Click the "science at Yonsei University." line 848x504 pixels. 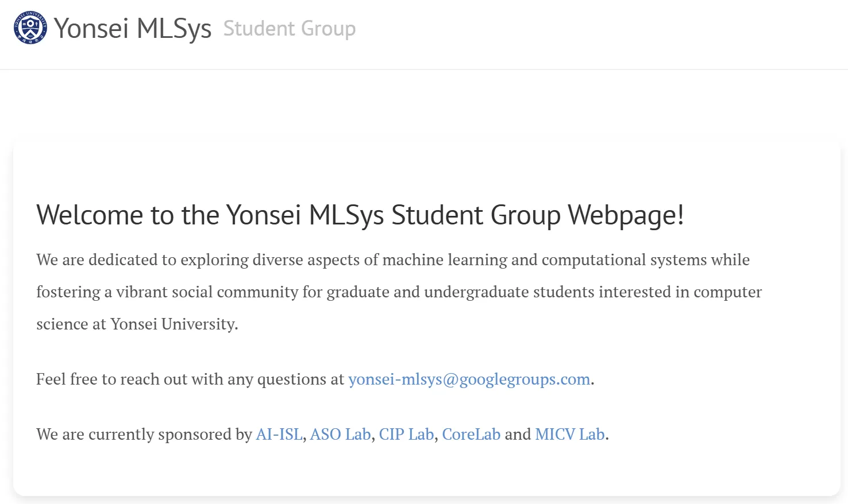tap(137, 324)
